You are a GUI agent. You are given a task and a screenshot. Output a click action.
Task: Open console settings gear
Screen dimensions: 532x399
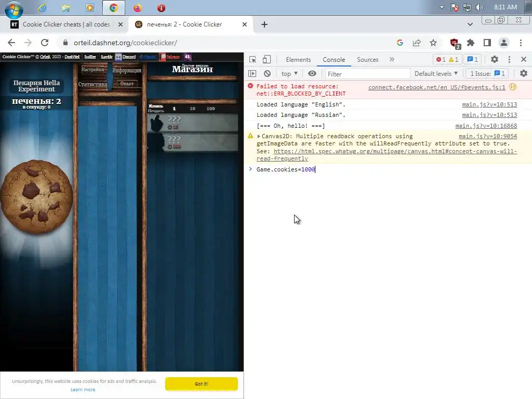click(524, 73)
